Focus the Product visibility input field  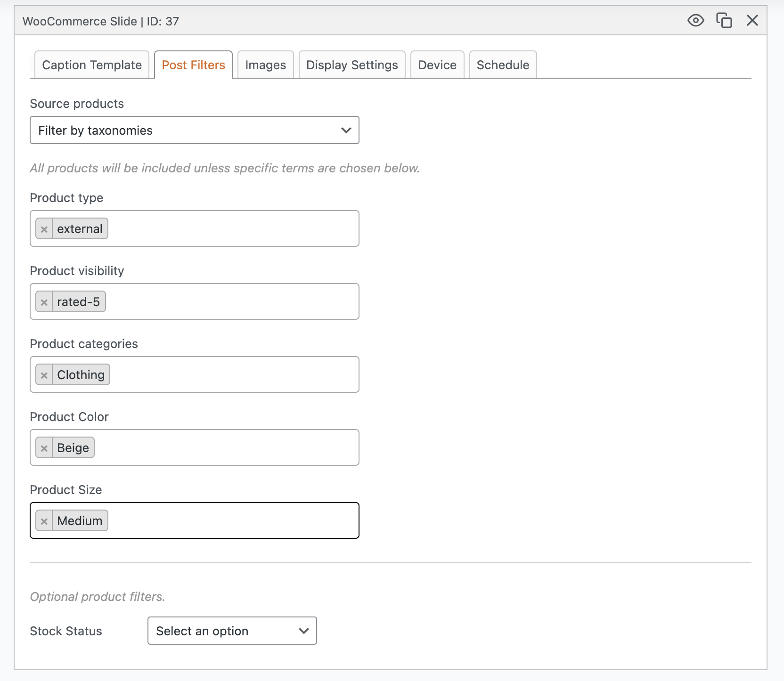(231, 302)
